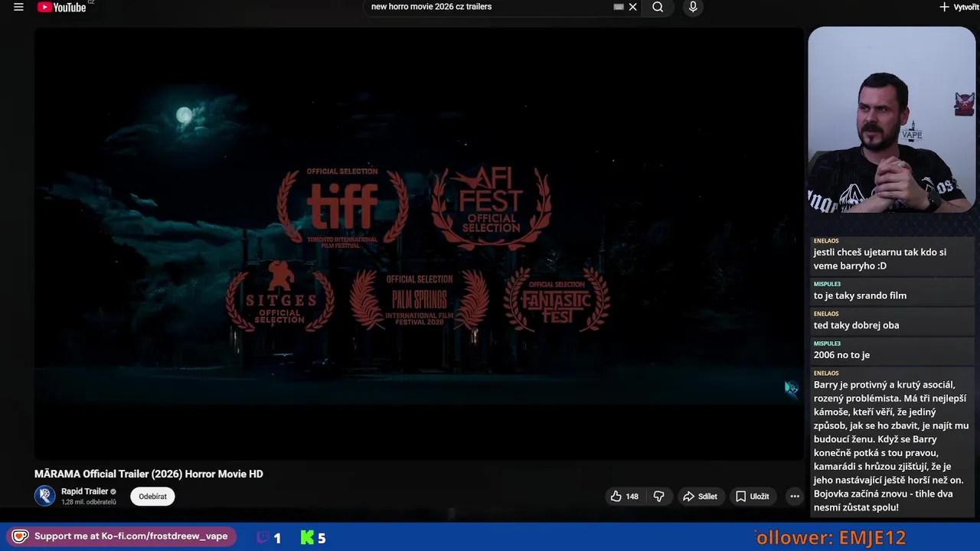The width and height of the screenshot is (980, 551).
Task: Click the verified badge beside Rapid Trailer
Action: [x=113, y=492]
